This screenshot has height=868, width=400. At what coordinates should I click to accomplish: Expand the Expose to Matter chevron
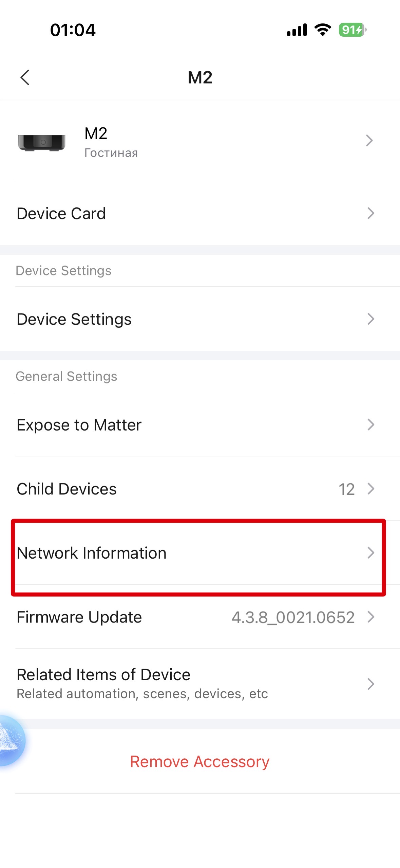coord(370,424)
